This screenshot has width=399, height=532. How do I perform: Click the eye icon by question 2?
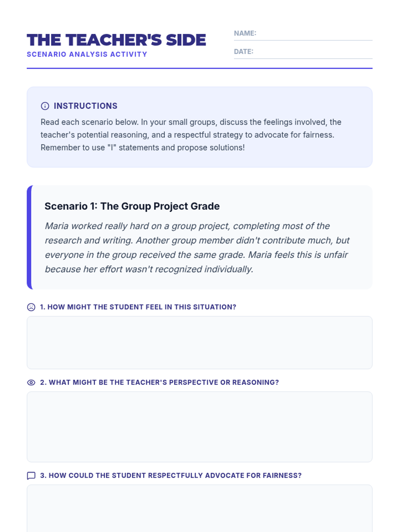(x=31, y=383)
